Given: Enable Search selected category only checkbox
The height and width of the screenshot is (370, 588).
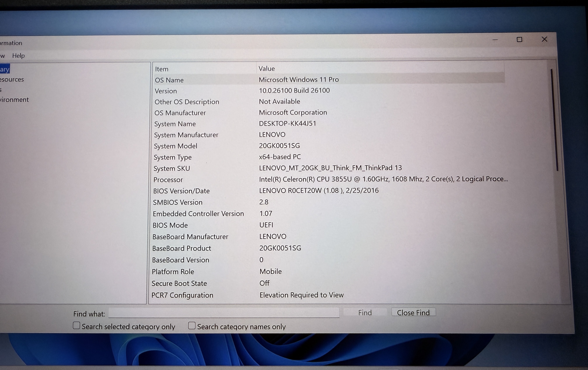Looking at the screenshot, I should pos(76,325).
